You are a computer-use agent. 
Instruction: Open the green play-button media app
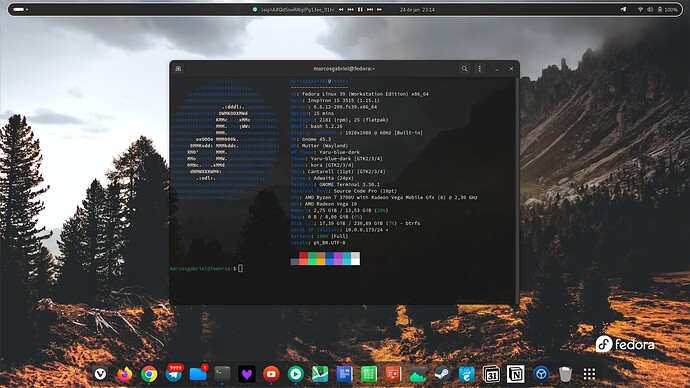[296, 374]
